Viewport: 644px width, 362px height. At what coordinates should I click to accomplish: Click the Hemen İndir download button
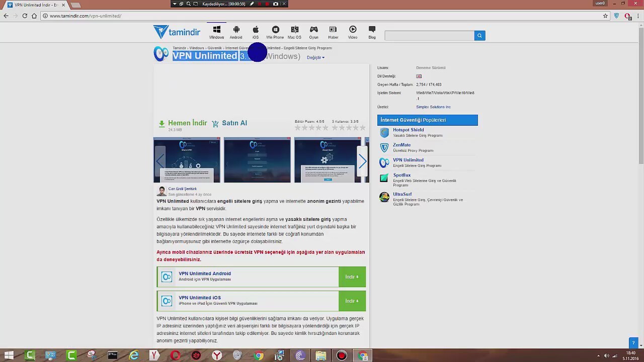(183, 123)
